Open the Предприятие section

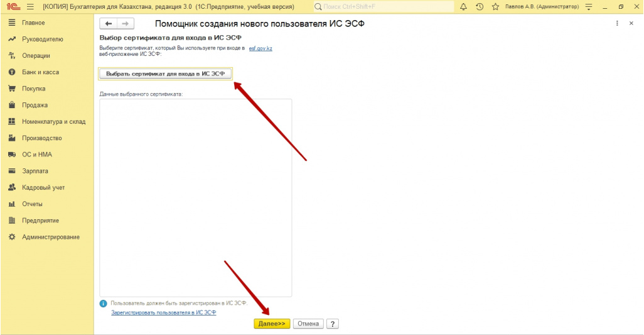tap(40, 221)
